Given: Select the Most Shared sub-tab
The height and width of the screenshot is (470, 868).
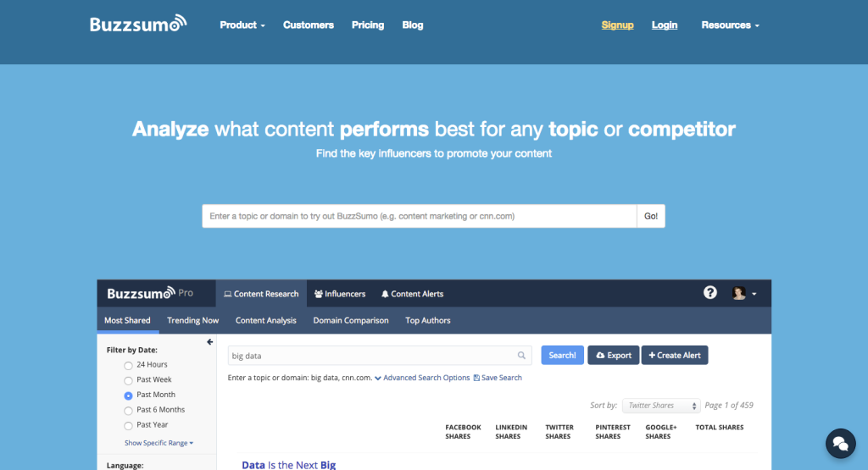Looking at the screenshot, I should [127, 320].
